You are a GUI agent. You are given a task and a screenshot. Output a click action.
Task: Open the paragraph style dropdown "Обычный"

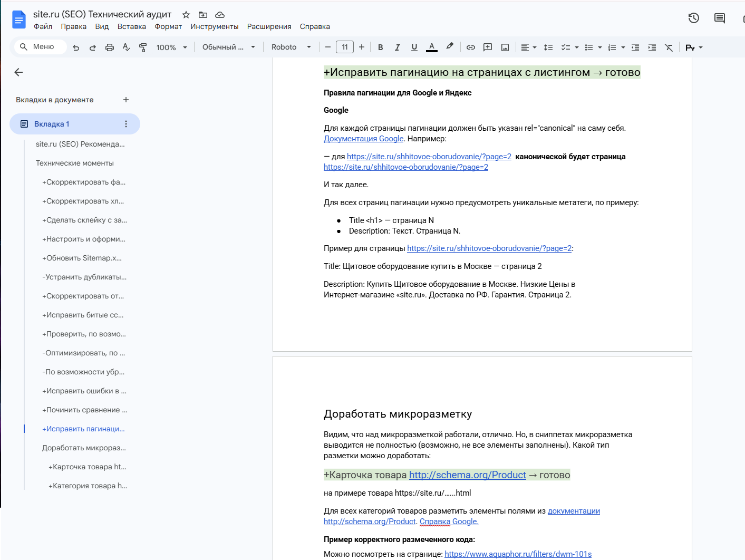coord(229,47)
